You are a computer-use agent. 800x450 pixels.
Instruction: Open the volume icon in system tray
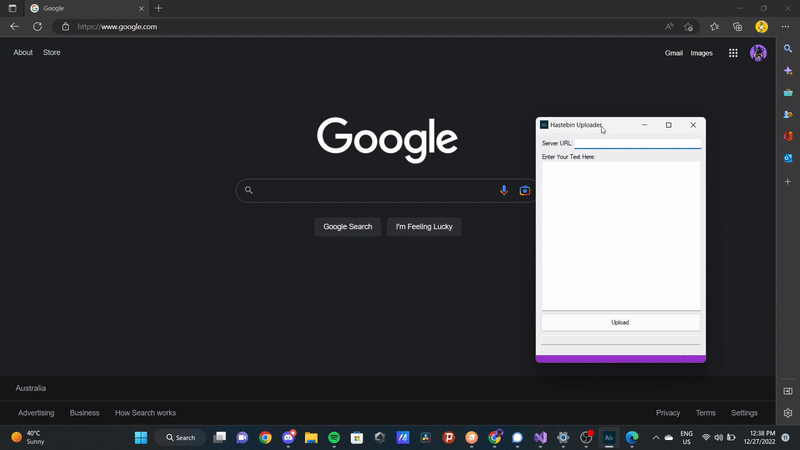point(718,438)
